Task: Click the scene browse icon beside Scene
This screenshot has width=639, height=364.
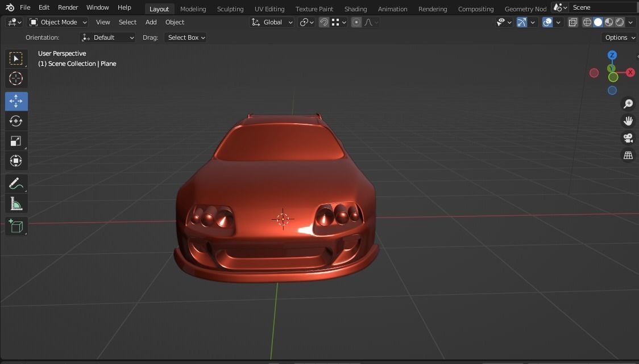Action: [x=561, y=7]
